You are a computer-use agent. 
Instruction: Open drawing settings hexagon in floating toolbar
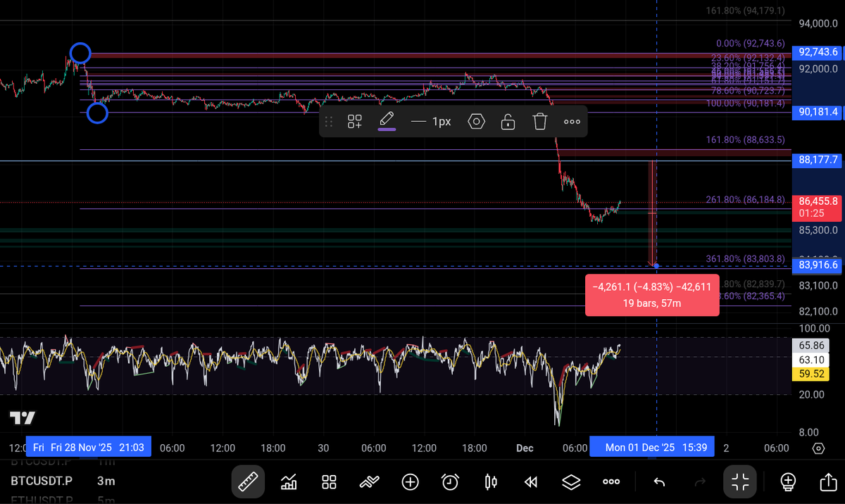(x=477, y=122)
